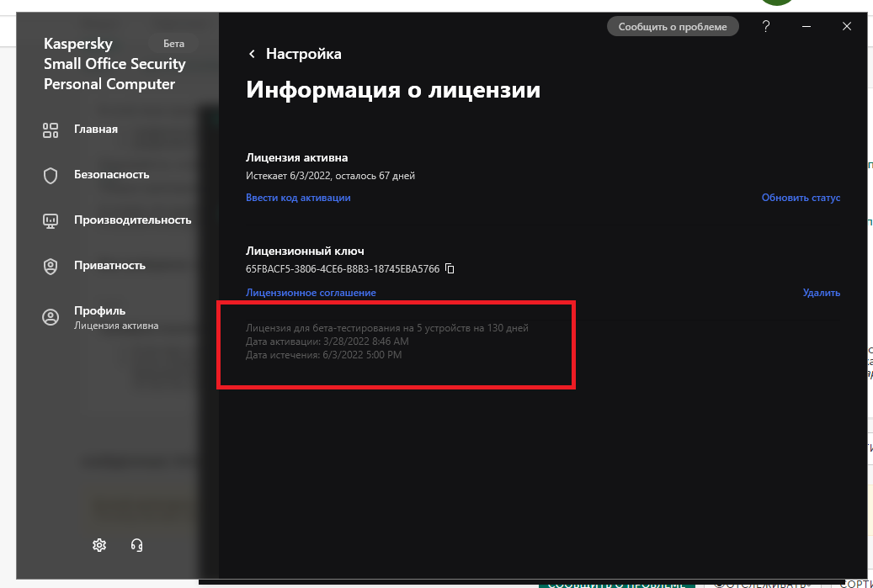
Task: Click the Лицензия активна heading above the expiry line
Action: pos(297,157)
